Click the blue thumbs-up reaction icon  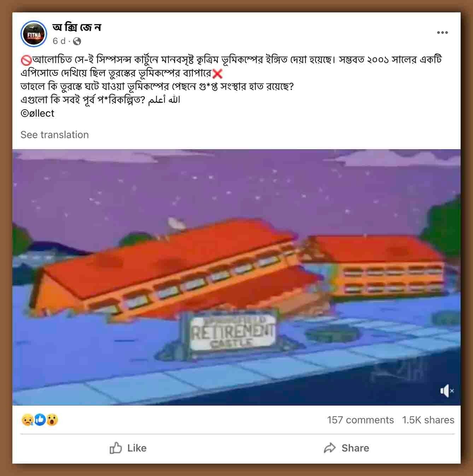40,420
